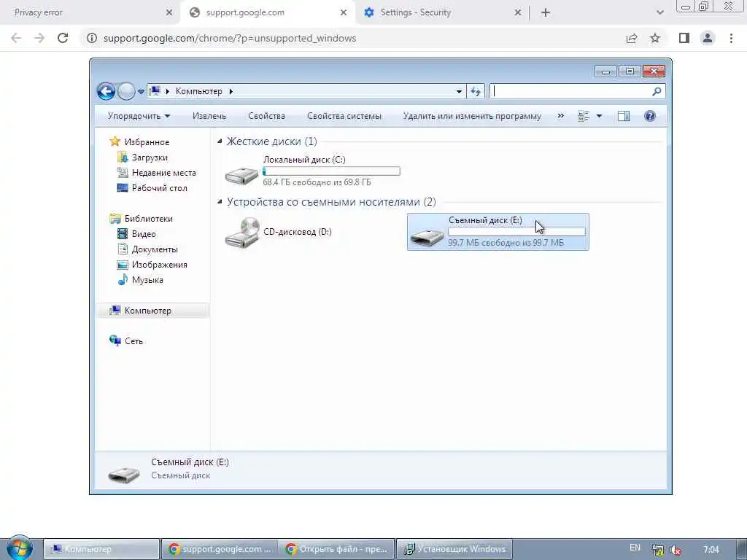This screenshot has width=747, height=560.
Task: Show more toolbar commands chevron
Action: pos(561,116)
